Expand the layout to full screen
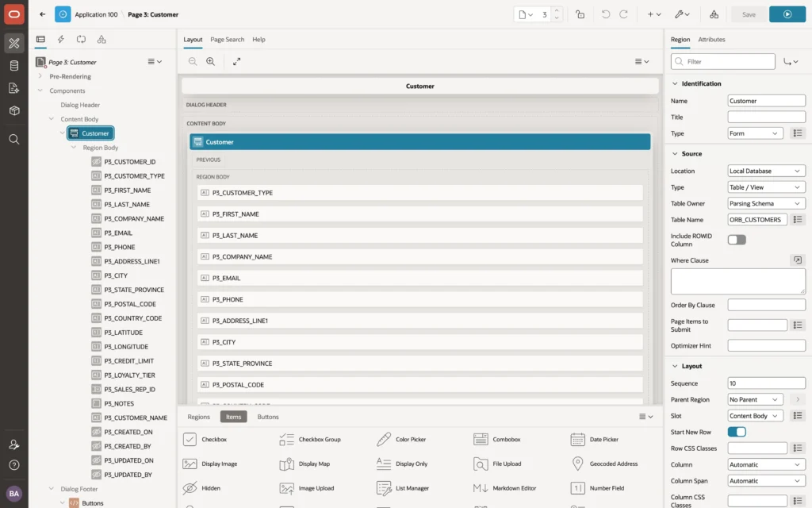The image size is (812, 508). (x=236, y=61)
